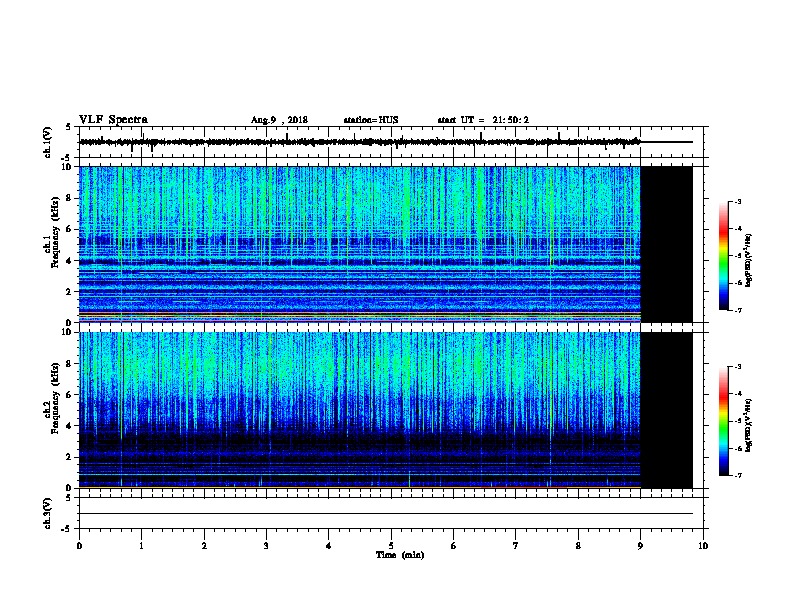792x612 pixels.
Task: Click the "10" tick on the time axis
Action: 703,546
